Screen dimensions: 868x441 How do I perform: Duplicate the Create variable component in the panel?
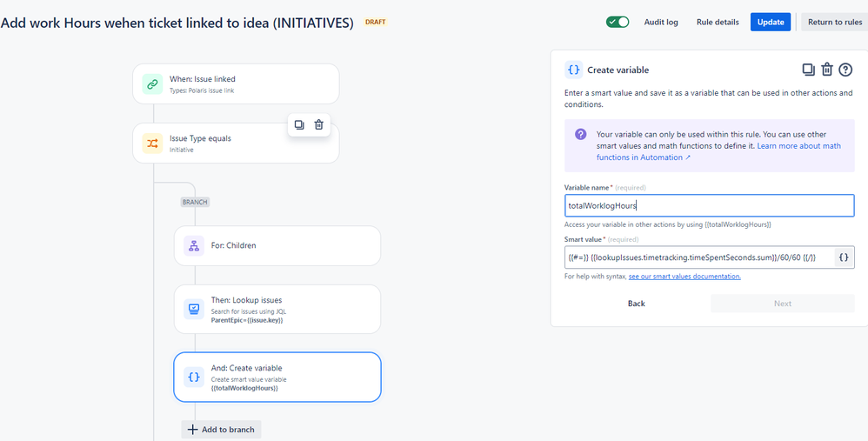808,70
